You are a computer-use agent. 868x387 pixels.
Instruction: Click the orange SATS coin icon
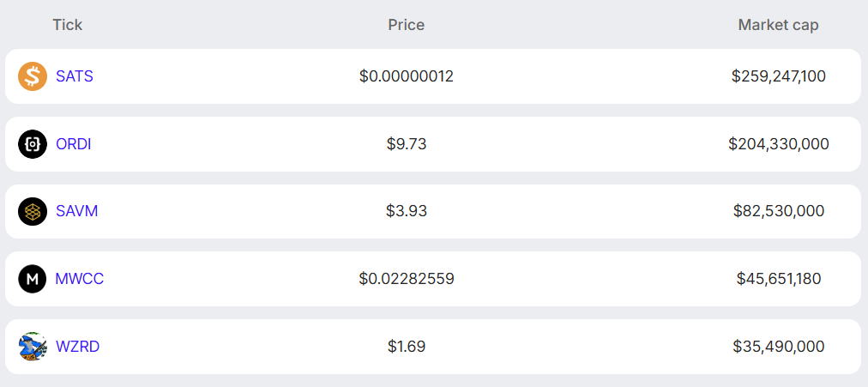click(33, 76)
